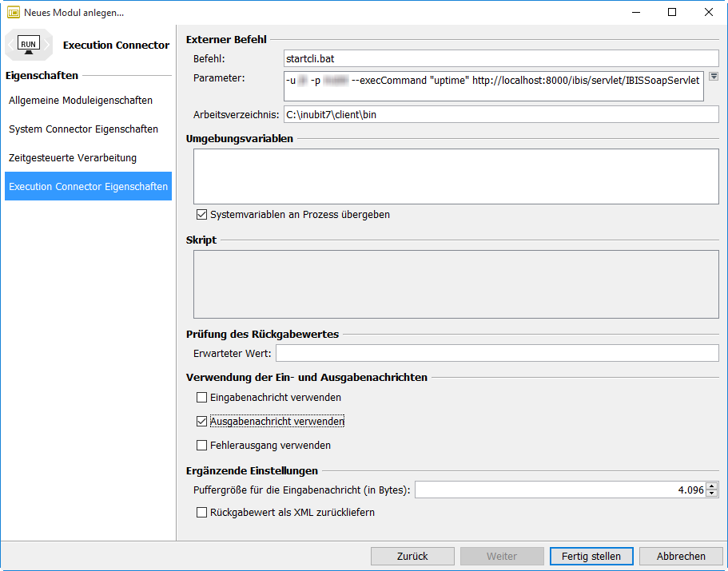Enable Fehlerausgang verwenden option
728x571 pixels.
tap(201, 445)
